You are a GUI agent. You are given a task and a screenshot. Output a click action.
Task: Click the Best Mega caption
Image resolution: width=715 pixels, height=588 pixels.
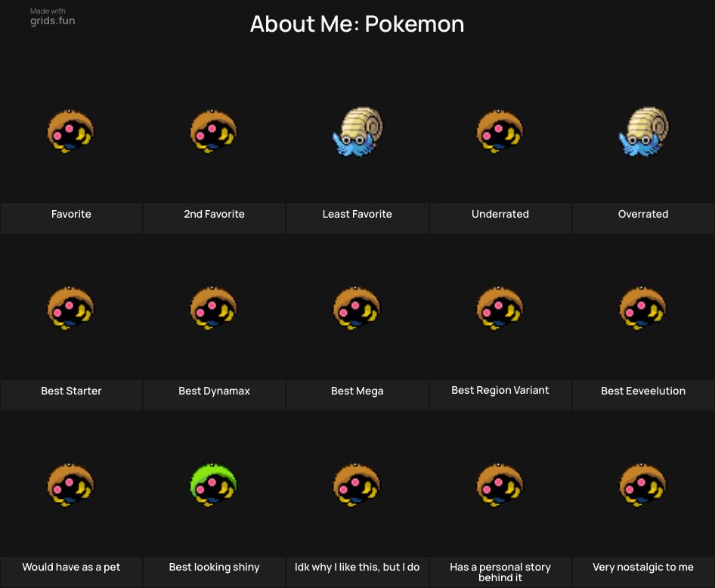coord(357,391)
